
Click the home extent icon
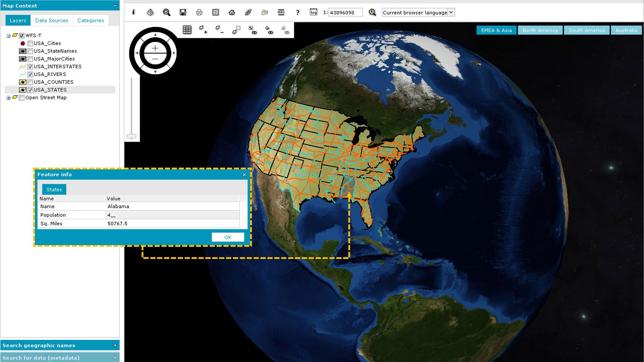(x=232, y=12)
